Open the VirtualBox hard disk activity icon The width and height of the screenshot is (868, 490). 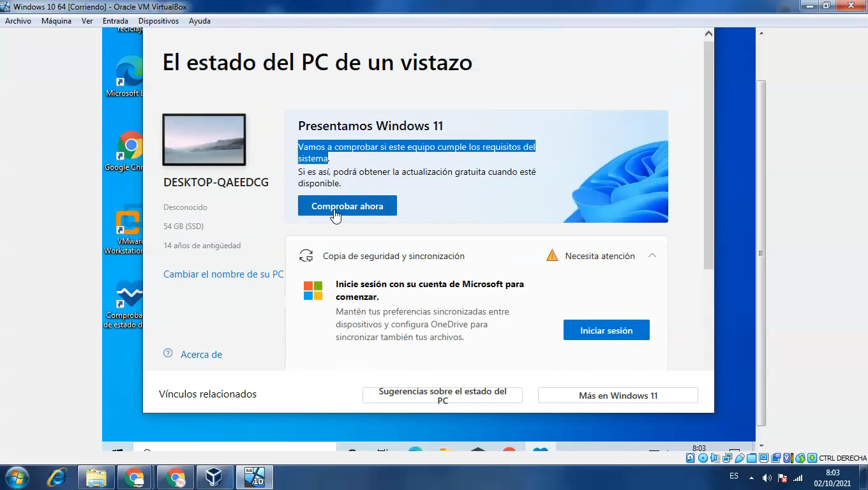pos(690,458)
